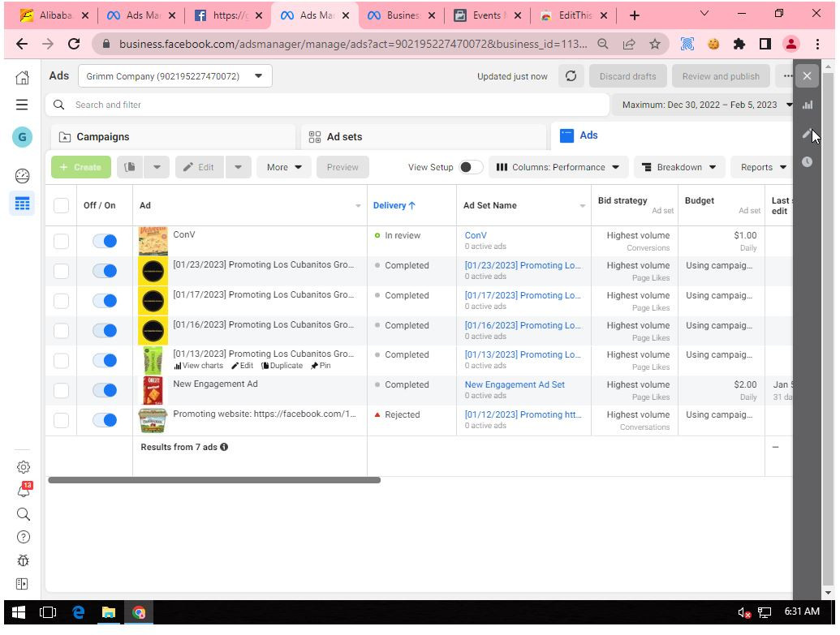
Task: Click the horizontal table scrollbar
Action: pos(214,480)
